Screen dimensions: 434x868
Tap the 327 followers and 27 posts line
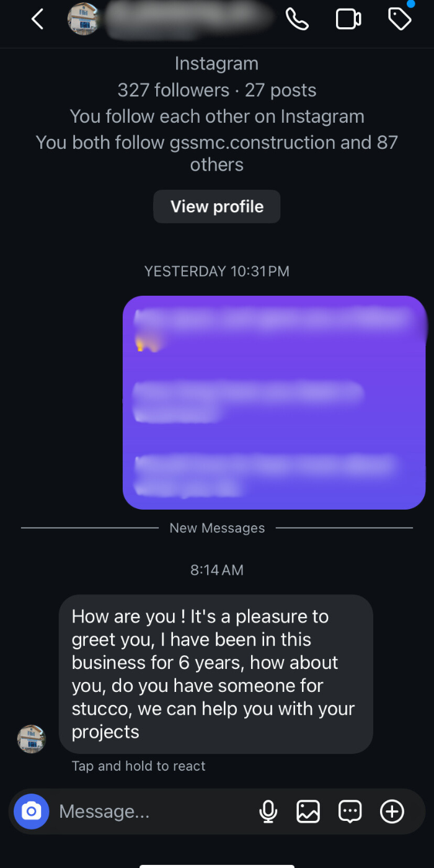click(217, 91)
